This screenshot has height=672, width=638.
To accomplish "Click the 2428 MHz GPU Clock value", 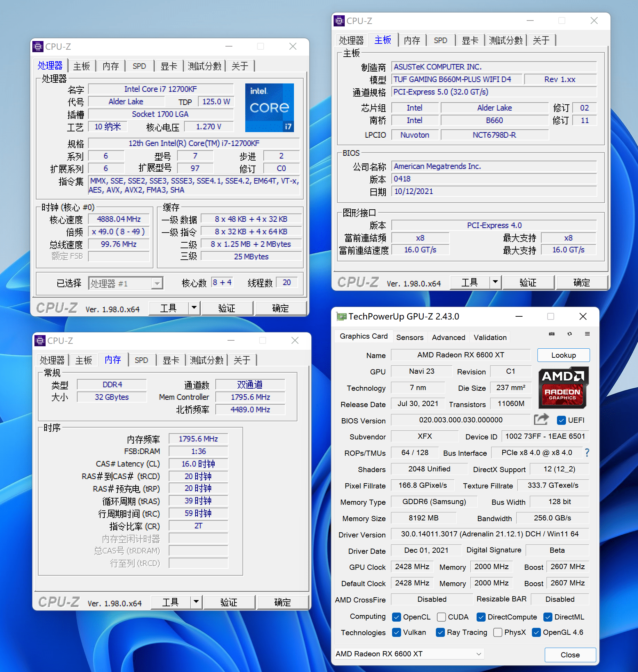I will (x=412, y=567).
